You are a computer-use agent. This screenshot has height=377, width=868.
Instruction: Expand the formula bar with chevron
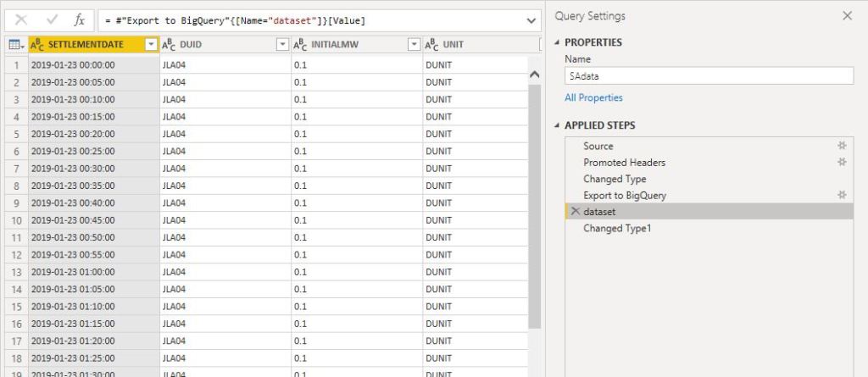pyautogui.click(x=531, y=19)
